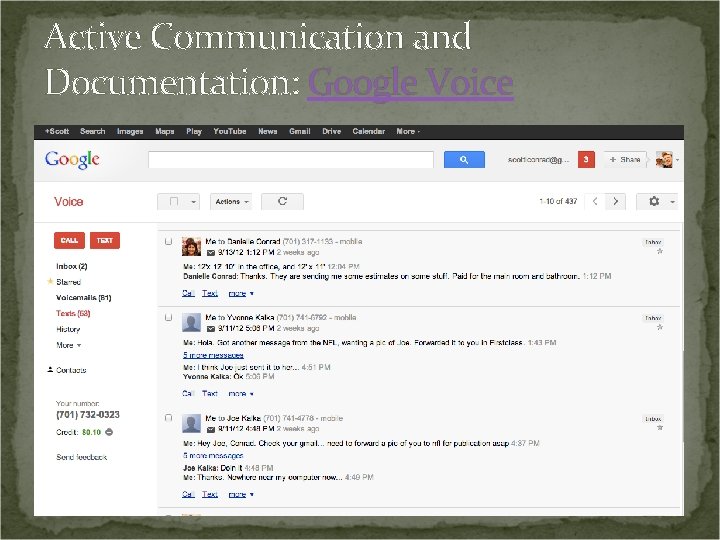
Task: Click message envelope icon for Joe Kalka
Action: point(210,429)
